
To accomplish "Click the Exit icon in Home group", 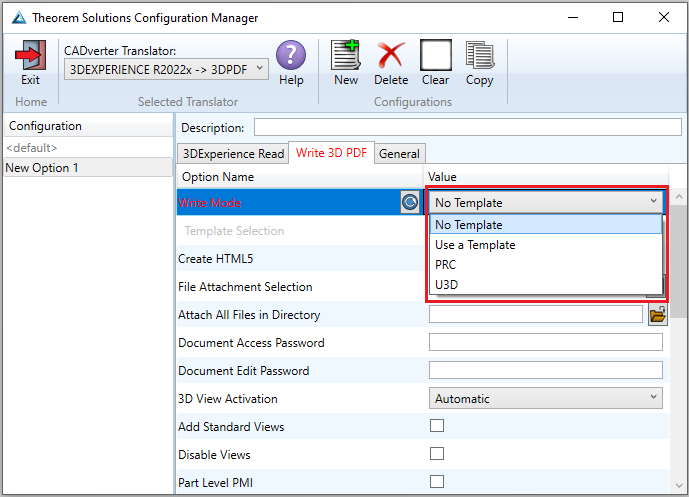I will click(x=30, y=55).
